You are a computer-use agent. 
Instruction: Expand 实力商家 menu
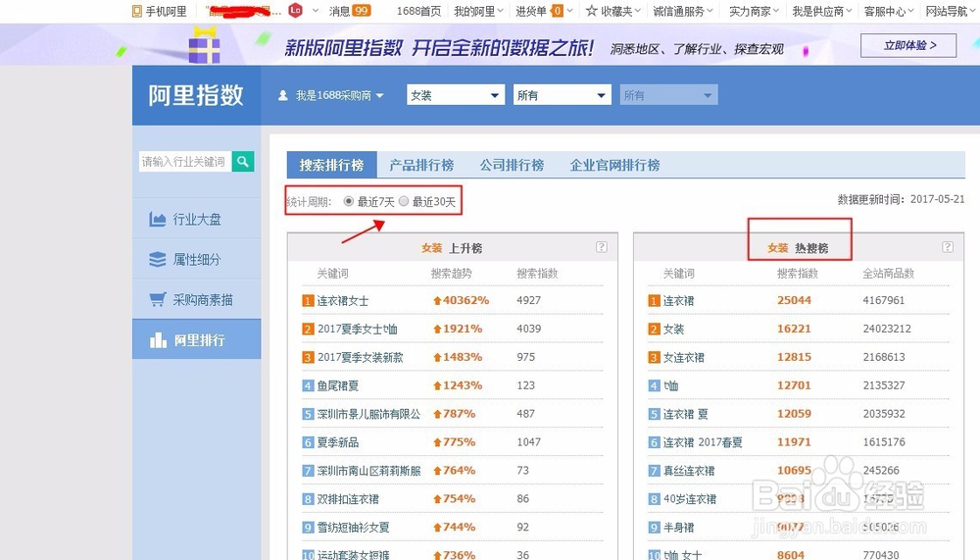(754, 11)
